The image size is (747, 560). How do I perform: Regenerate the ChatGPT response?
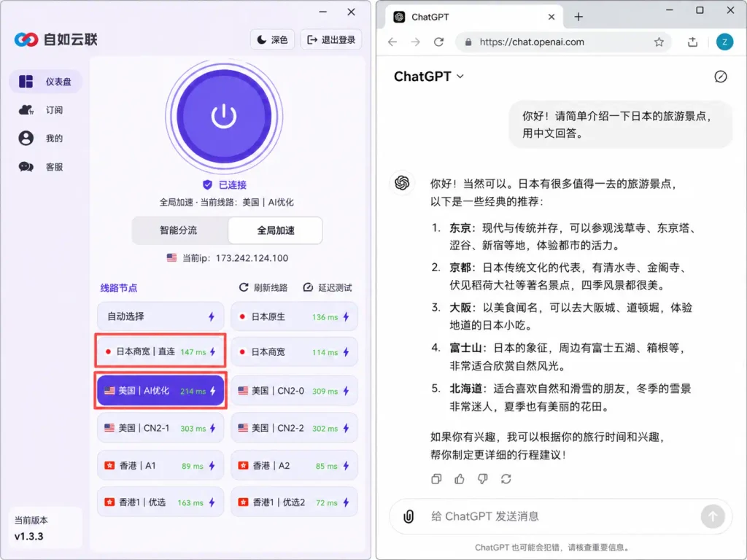(506, 479)
